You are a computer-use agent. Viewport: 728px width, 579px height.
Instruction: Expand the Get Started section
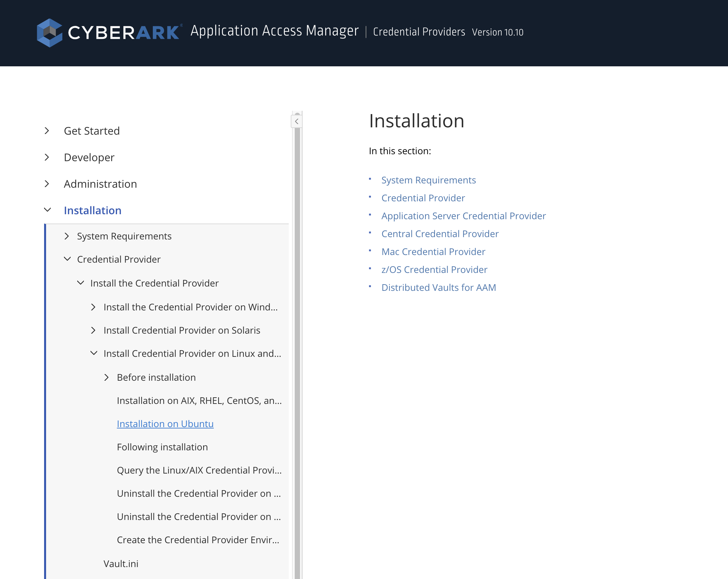click(47, 131)
